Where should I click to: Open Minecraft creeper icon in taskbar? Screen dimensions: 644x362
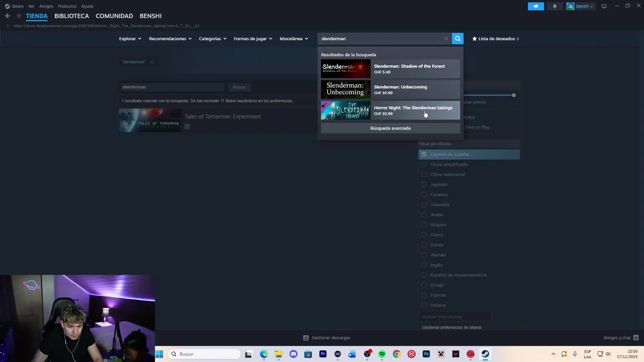pos(441,354)
